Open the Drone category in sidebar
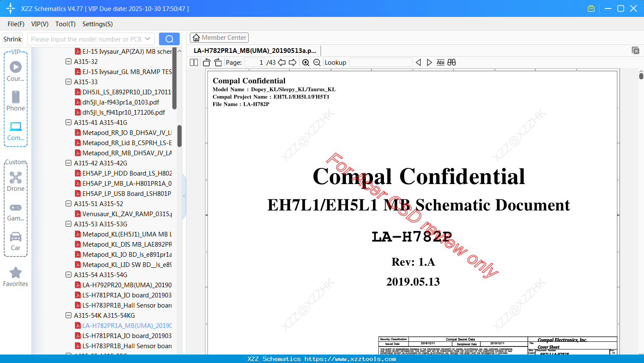The image size is (644, 363). point(16,181)
